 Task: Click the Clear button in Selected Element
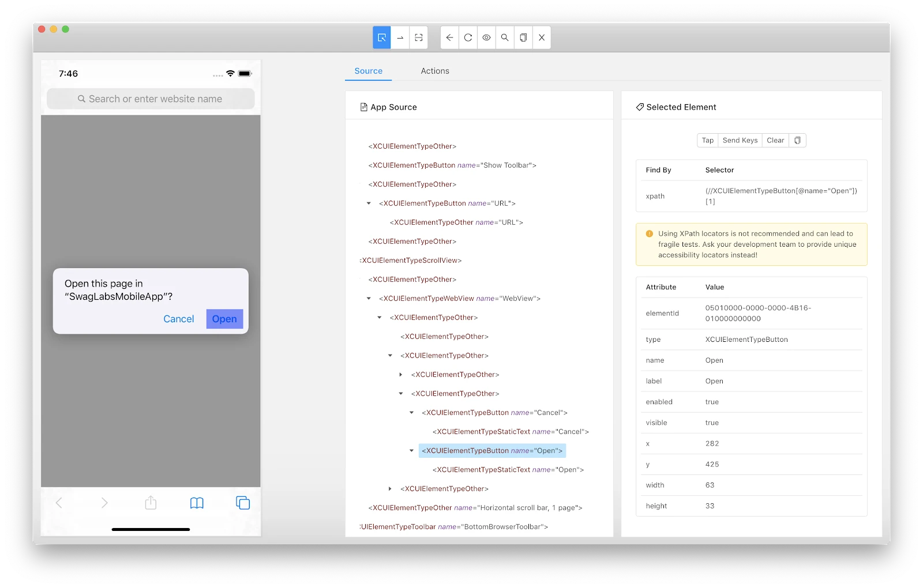(x=775, y=140)
